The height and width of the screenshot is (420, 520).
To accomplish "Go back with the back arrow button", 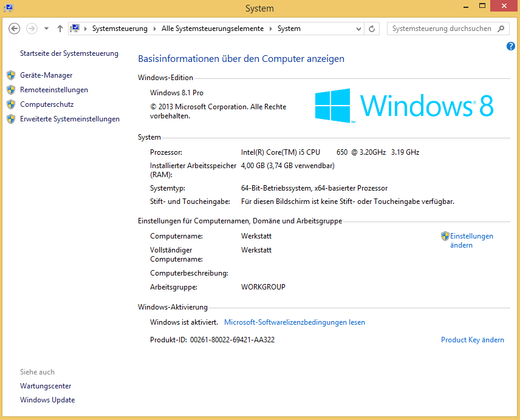I will click(14, 29).
